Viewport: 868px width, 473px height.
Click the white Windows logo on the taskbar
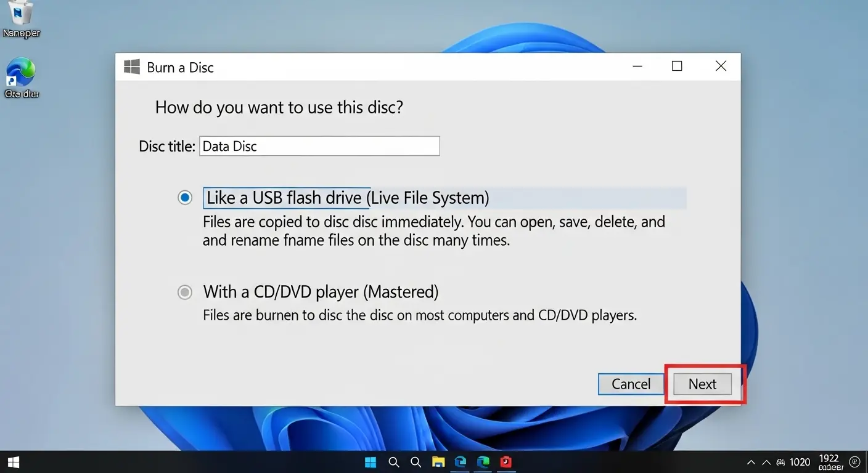pyautogui.click(x=14, y=462)
